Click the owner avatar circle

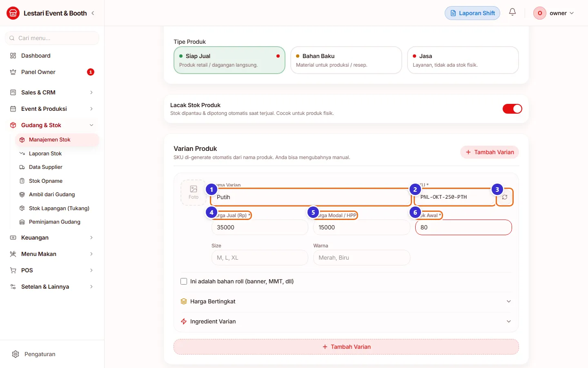(x=540, y=13)
